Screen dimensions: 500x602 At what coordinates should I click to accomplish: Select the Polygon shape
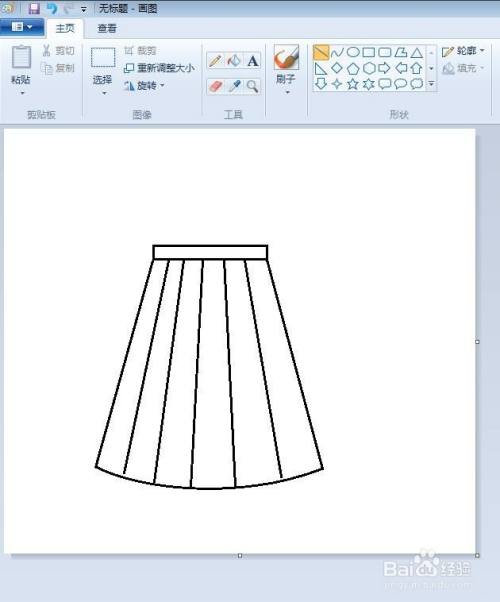[401, 52]
